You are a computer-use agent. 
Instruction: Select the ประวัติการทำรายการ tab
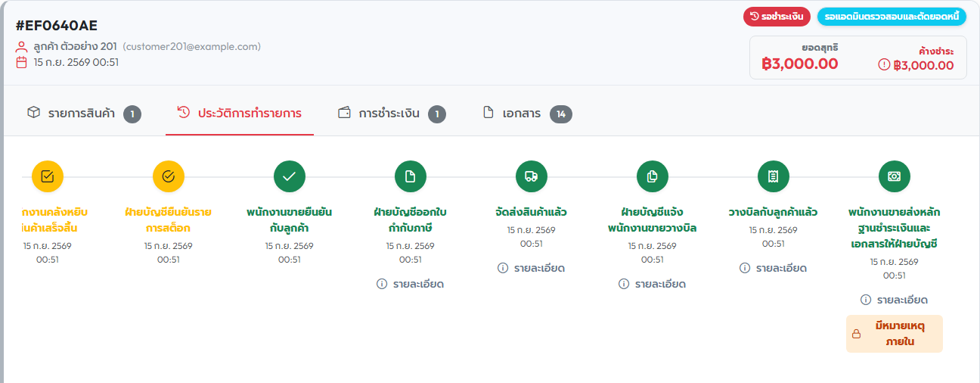point(240,114)
